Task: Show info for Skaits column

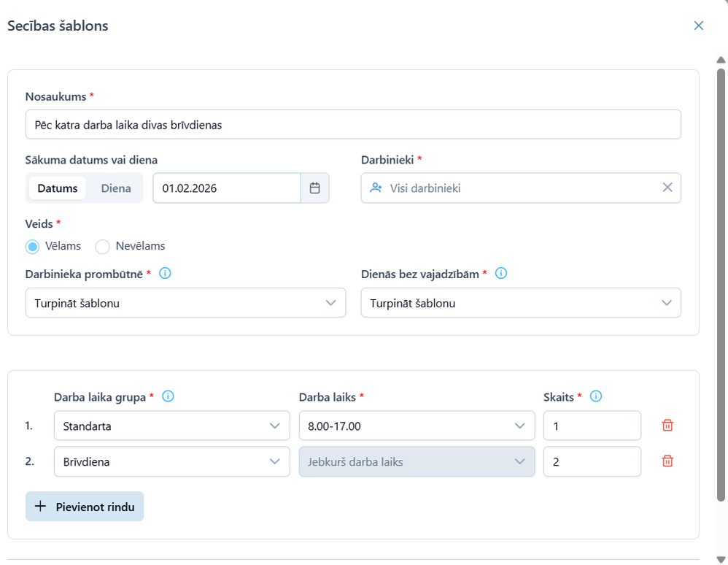Action: [596, 396]
